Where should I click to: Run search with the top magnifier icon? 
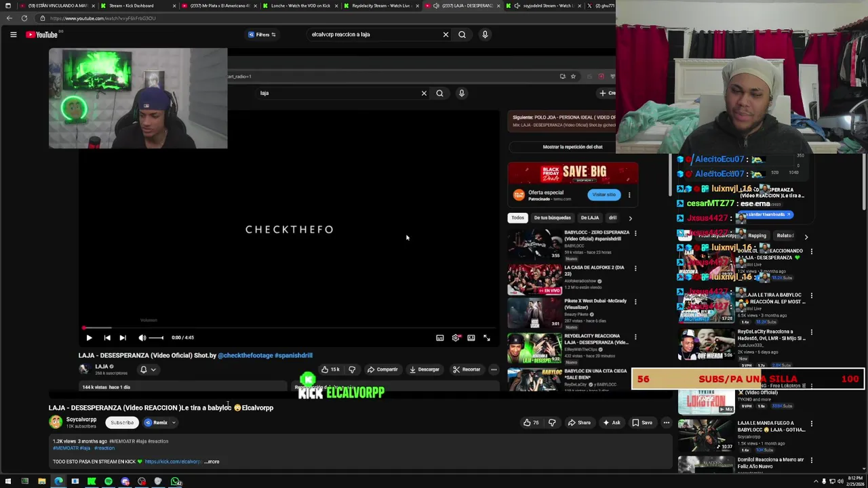[x=462, y=35]
